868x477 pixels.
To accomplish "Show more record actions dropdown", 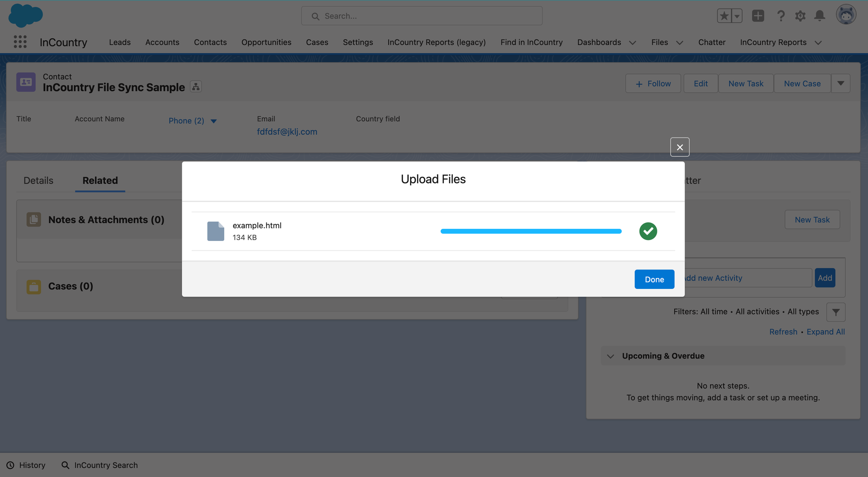I will click(x=841, y=84).
